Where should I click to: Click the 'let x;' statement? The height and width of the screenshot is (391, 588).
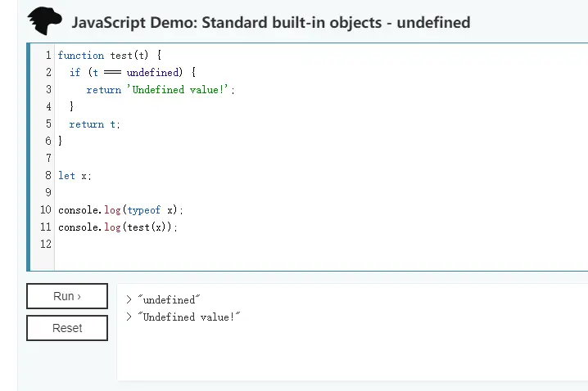75,176
